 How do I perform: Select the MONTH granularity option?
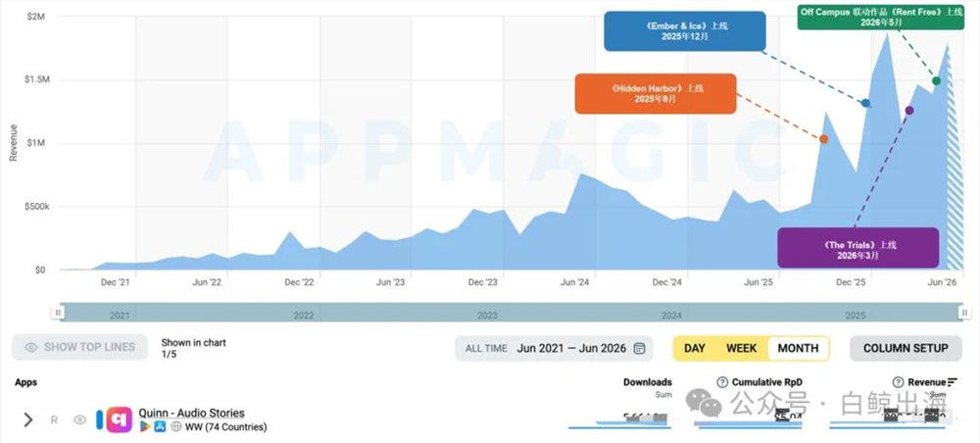(x=798, y=348)
